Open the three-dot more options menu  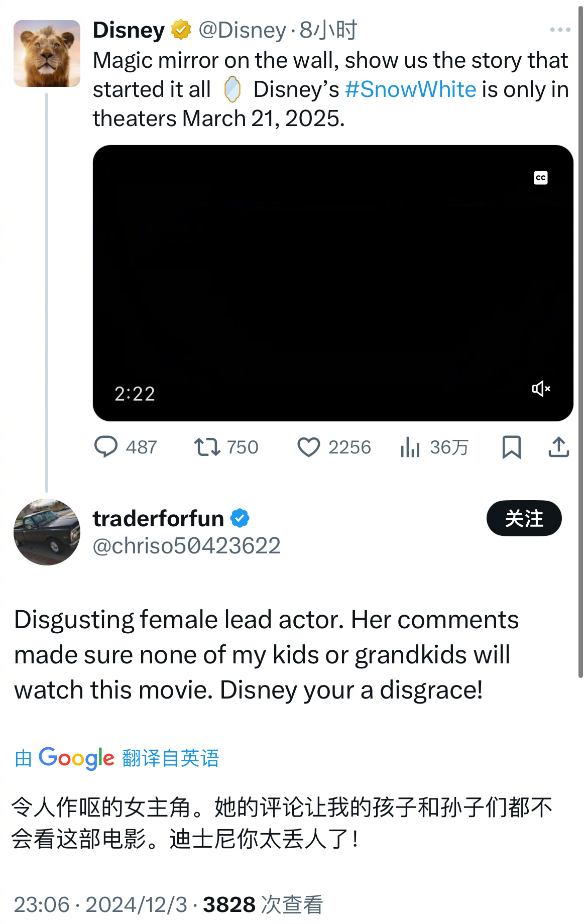pos(560,30)
